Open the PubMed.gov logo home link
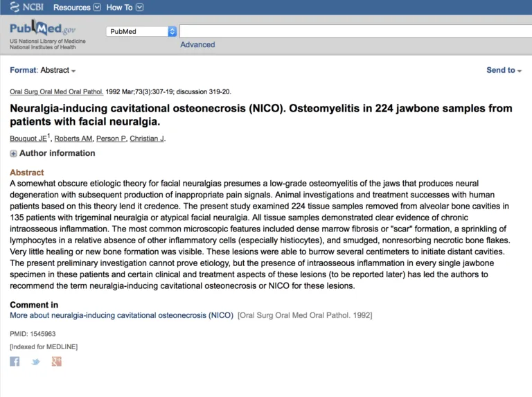Image resolution: width=532 pixels, height=397 pixels. click(42, 28)
